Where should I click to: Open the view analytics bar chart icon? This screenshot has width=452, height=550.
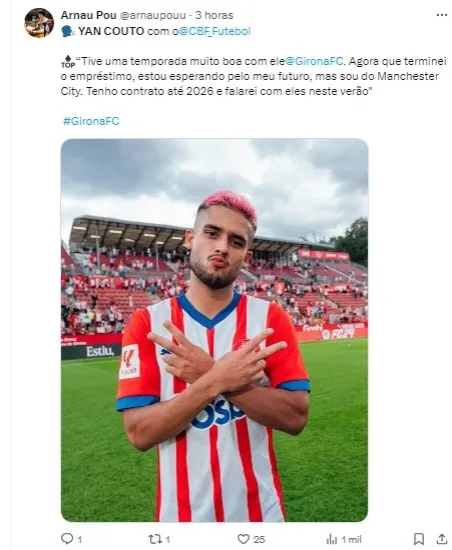click(331, 539)
